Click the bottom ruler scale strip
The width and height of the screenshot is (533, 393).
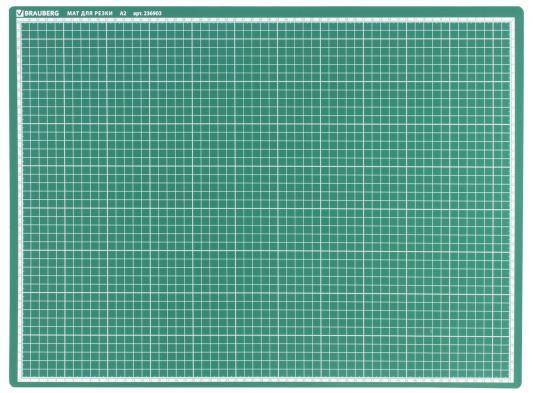[266, 379]
